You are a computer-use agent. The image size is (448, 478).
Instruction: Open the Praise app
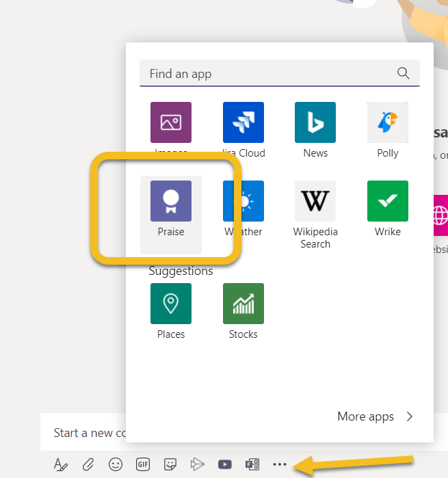pos(171,202)
